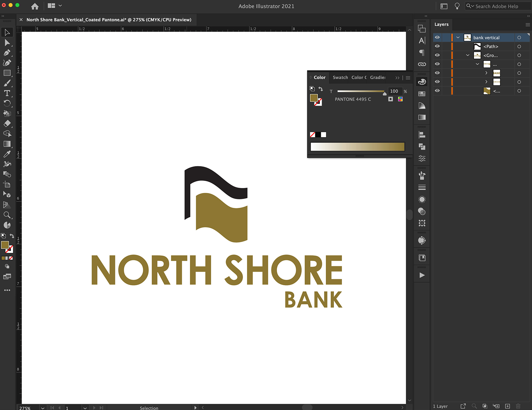
Task: Switch to the Swatch tab
Action: [x=340, y=77]
